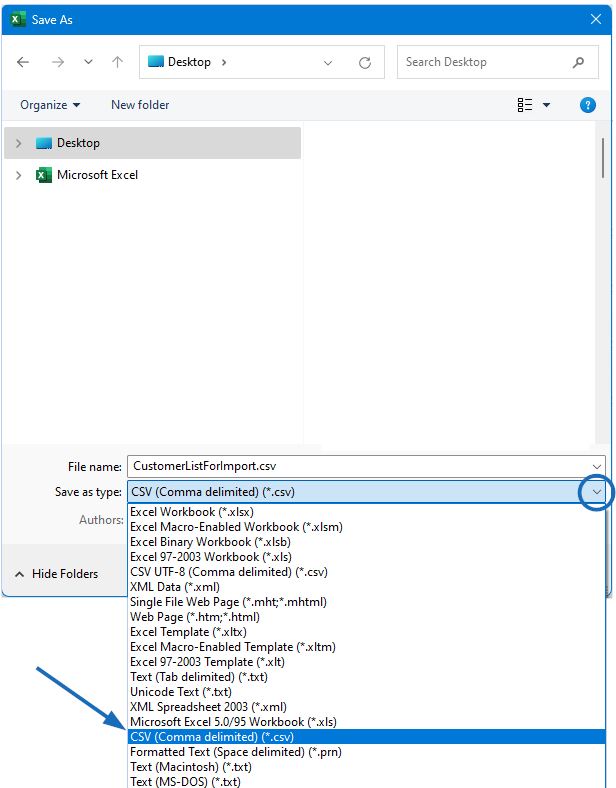This screenshot has width=616, height=788.
Task: Create a New folder
Action: click(x=140, y=105)
